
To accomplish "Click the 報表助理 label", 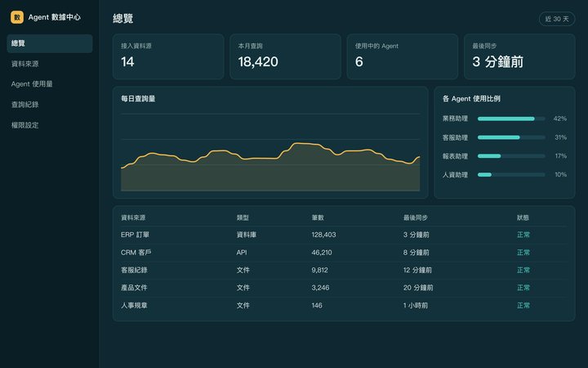I will [455, 156].
